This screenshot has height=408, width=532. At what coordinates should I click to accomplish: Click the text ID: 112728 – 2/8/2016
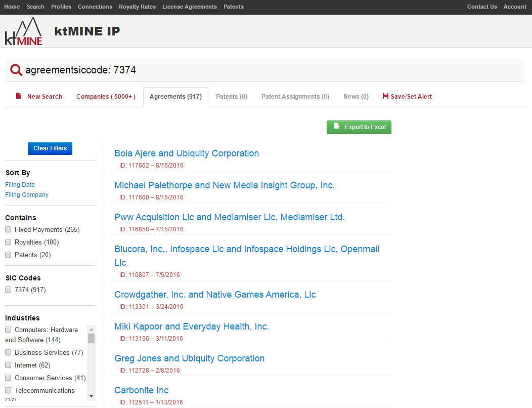point(150,371)
